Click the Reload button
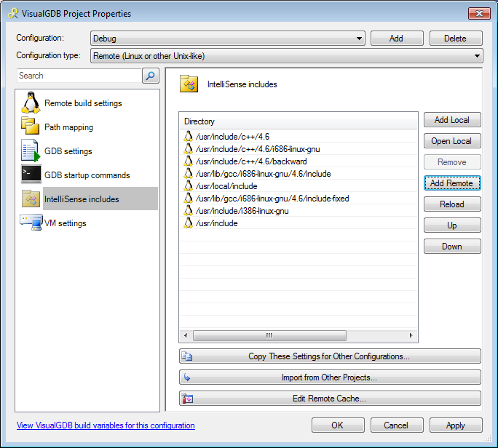 coord(452,204)
